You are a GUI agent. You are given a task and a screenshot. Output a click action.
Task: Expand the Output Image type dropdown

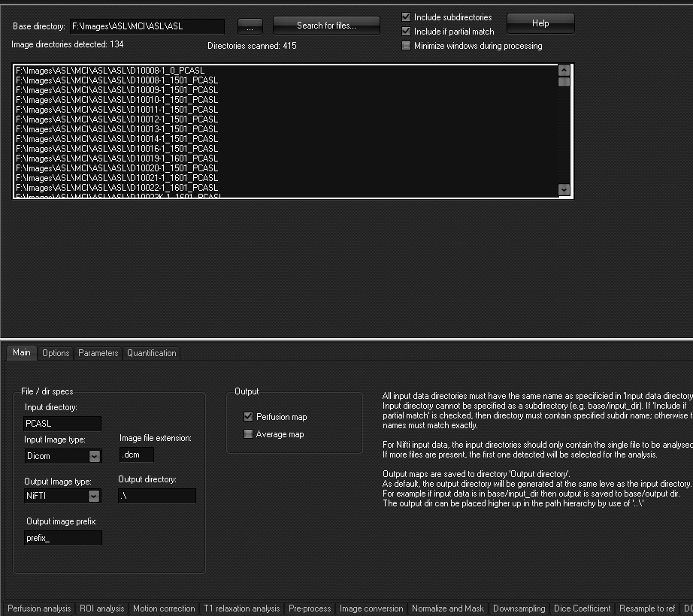click(x=94, y=497)
